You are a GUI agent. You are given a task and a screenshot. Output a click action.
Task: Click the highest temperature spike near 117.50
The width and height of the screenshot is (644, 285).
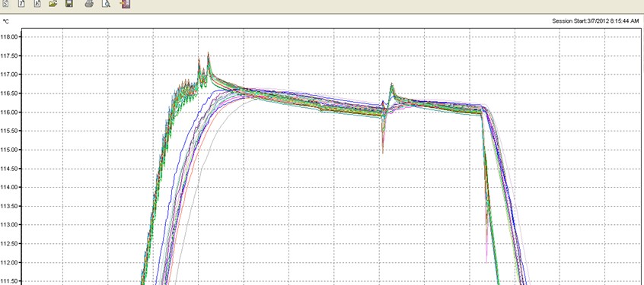(209, 53)
